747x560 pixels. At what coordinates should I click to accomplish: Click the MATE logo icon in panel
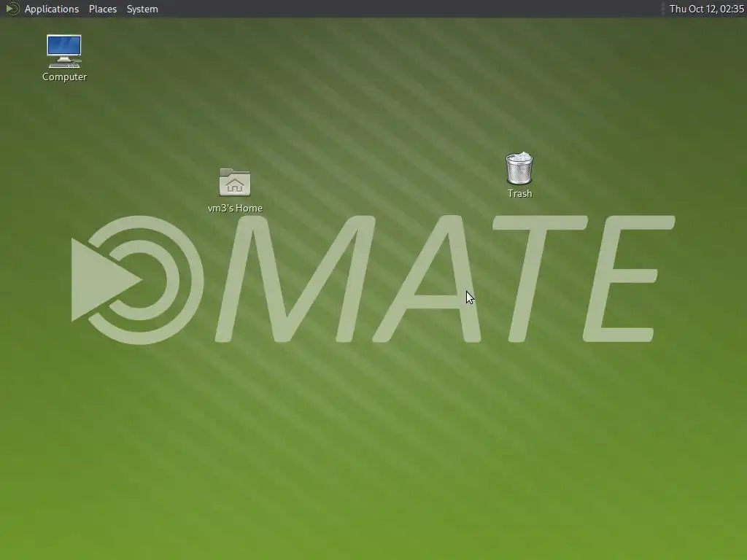[12, 9]
